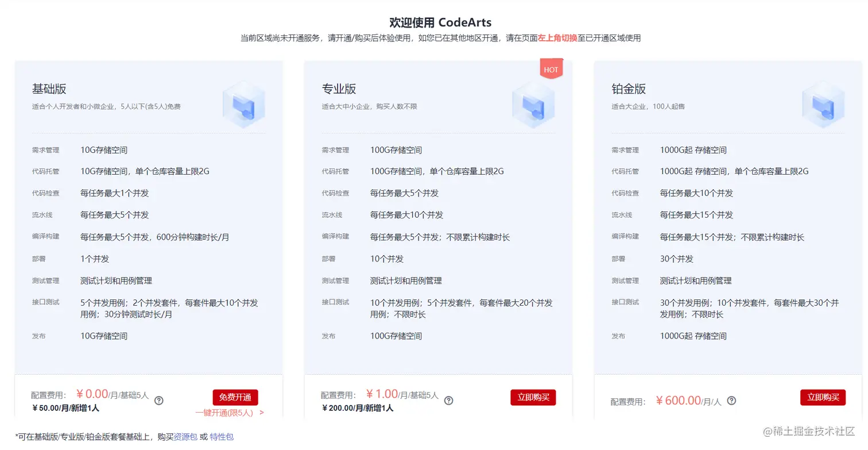Click 30个并发 deployment value in 铂金版

tap(677, 259)
